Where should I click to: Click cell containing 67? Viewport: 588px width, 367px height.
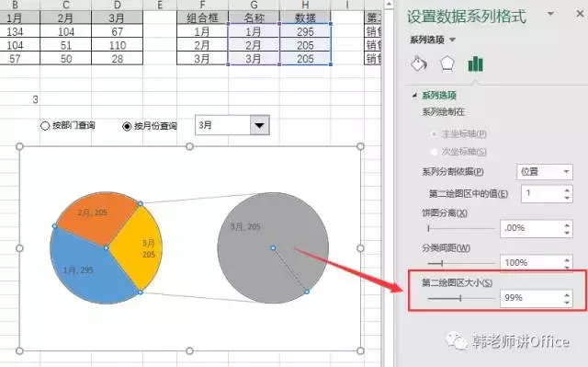click(117, 31)
